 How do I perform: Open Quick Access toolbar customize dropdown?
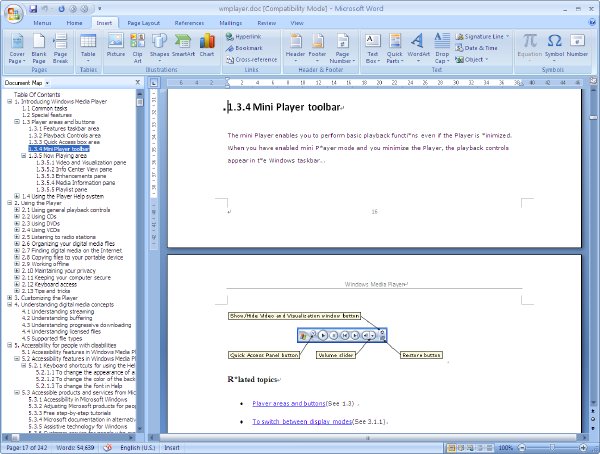tap(99, 9)
